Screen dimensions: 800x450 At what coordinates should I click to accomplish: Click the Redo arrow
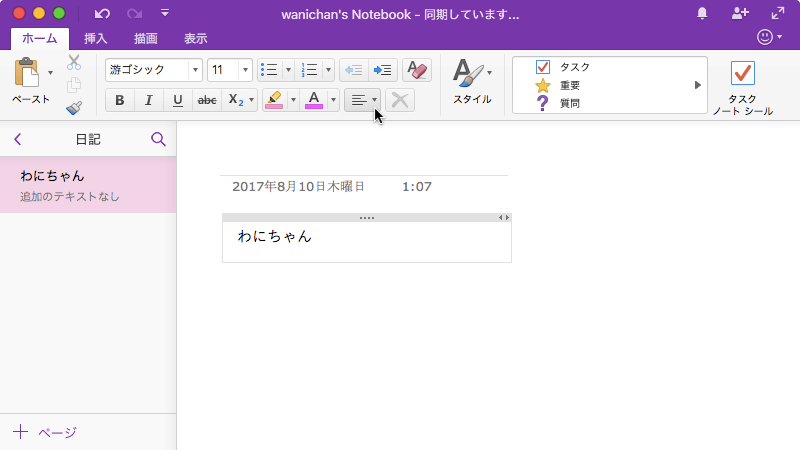tap(135, 14)
